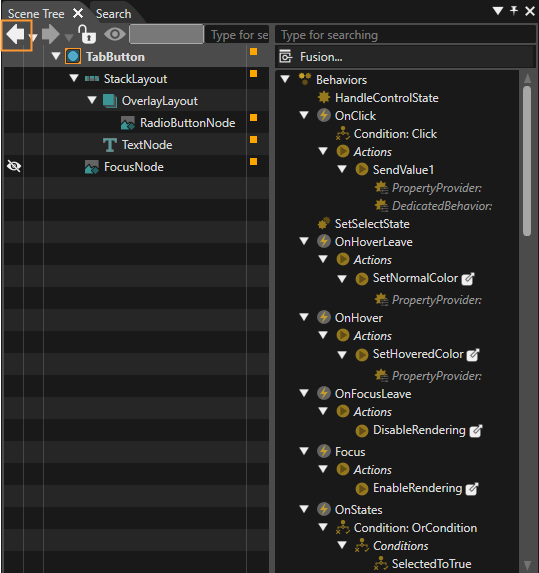
Task: Click edit icon next to SetHoveredColor
Action: tap(473, 355)
